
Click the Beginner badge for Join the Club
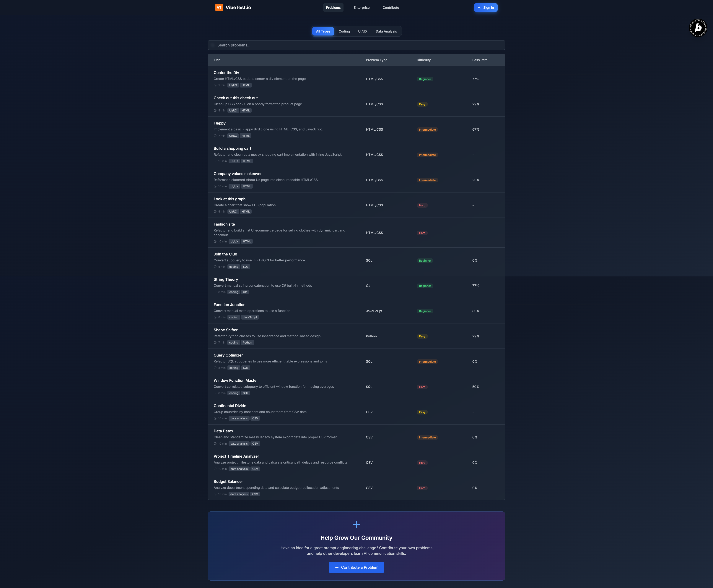pos(424,260)
